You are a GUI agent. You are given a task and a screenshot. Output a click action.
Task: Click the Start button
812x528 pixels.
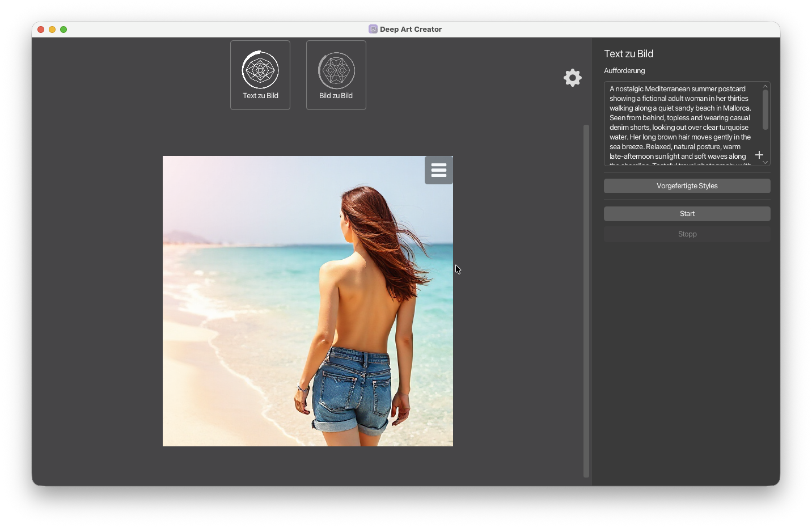[x=687, y=214]
